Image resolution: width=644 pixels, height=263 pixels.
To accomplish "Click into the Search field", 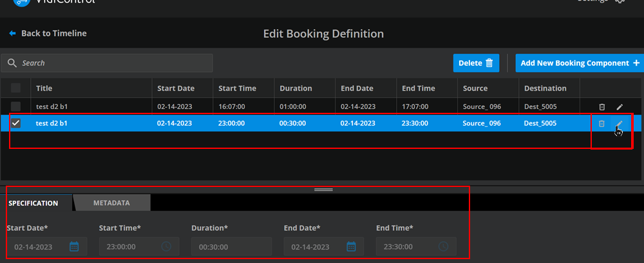I will (x=109, y=63).
